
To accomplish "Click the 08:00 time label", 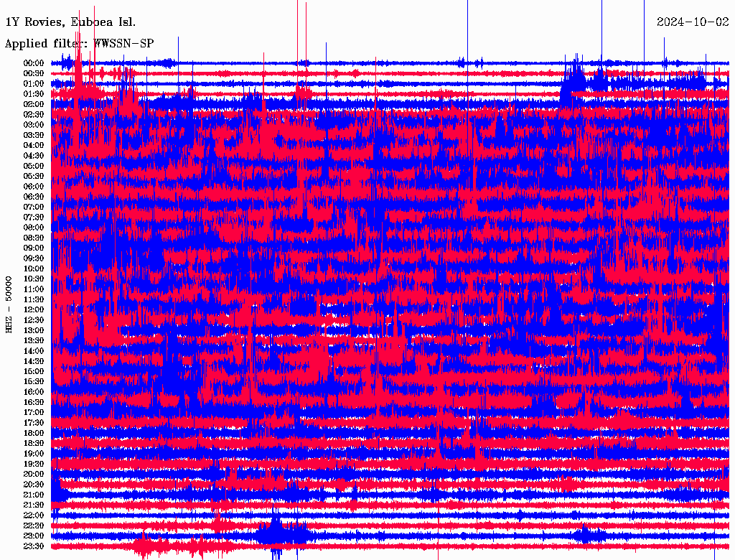I will [34, 228].
